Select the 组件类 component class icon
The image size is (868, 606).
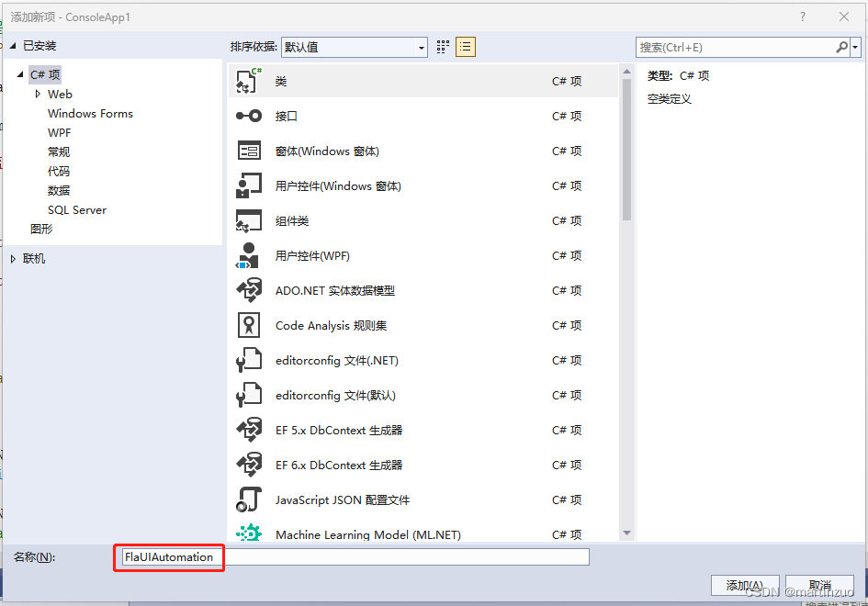click(249, 220)
